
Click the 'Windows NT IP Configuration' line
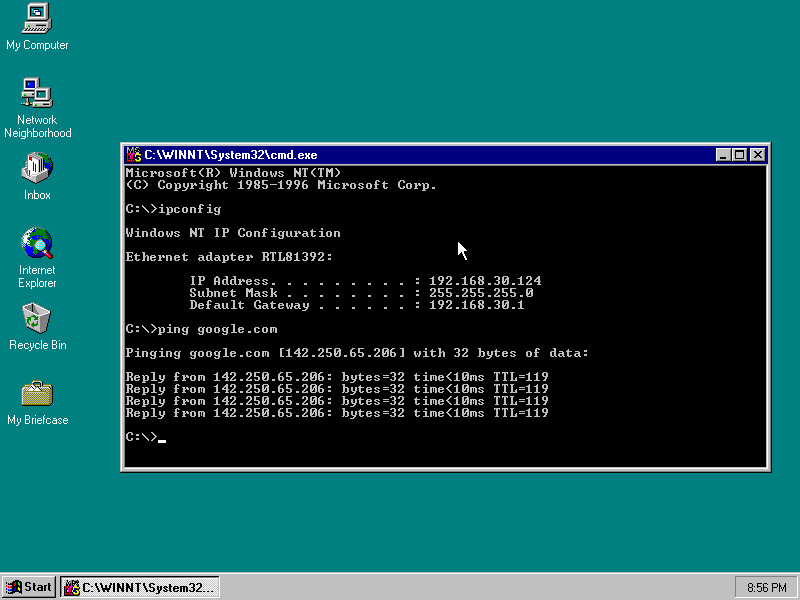click(x=233, y=233)
